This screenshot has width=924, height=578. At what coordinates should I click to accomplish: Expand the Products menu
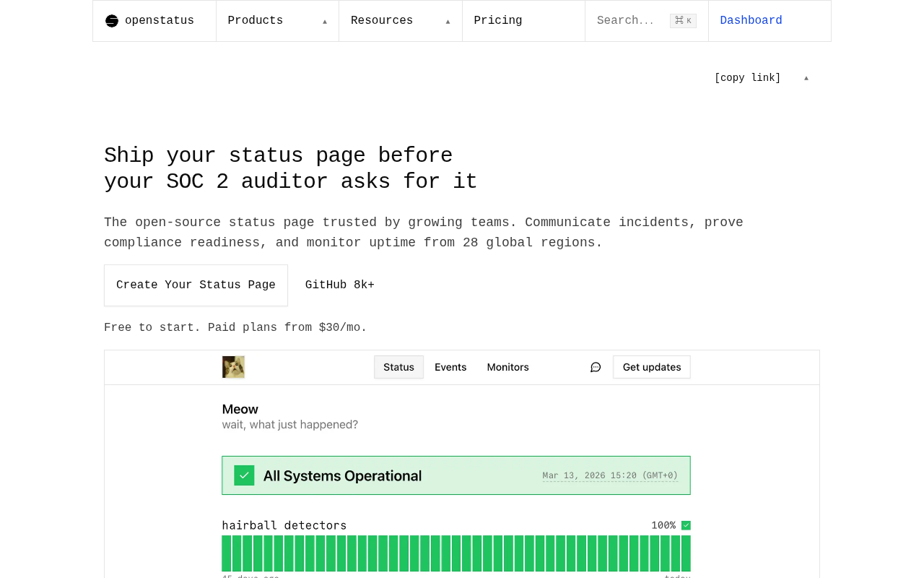click(277, 21)
